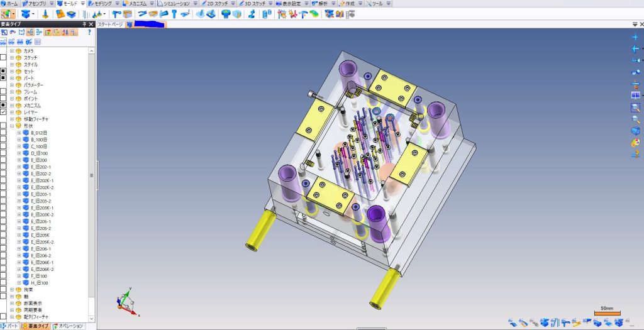Viewport: 644px width, 330px height.
Task: Click the blue cross icon atop right toolbar
Action: click(635, 37)
